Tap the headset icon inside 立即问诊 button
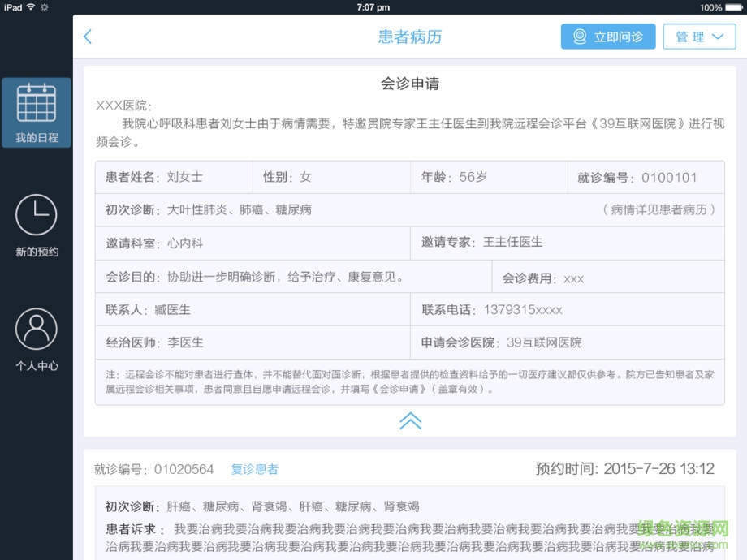Screen dimensions: 747x560 pos(579,37)
